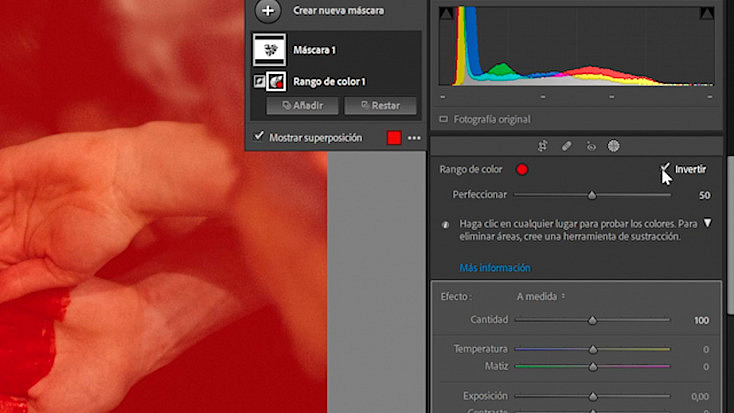Click the Perfeccionar slider handle
The image size is (734, 413).
[592, 195]
